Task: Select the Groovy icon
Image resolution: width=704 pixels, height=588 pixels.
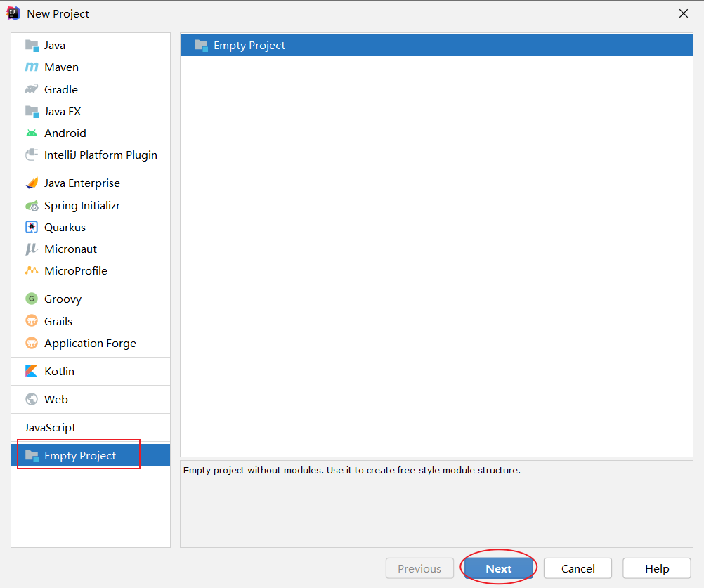Action: pos(32,299)
